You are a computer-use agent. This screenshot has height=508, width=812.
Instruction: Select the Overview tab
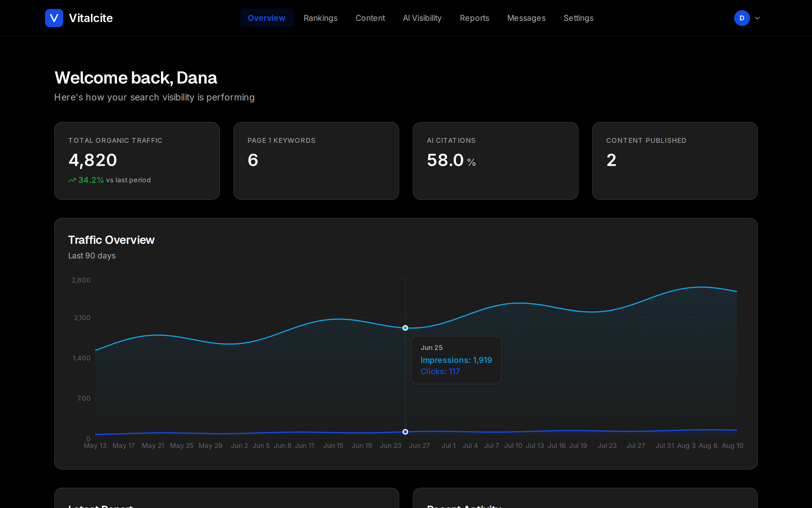267,18
